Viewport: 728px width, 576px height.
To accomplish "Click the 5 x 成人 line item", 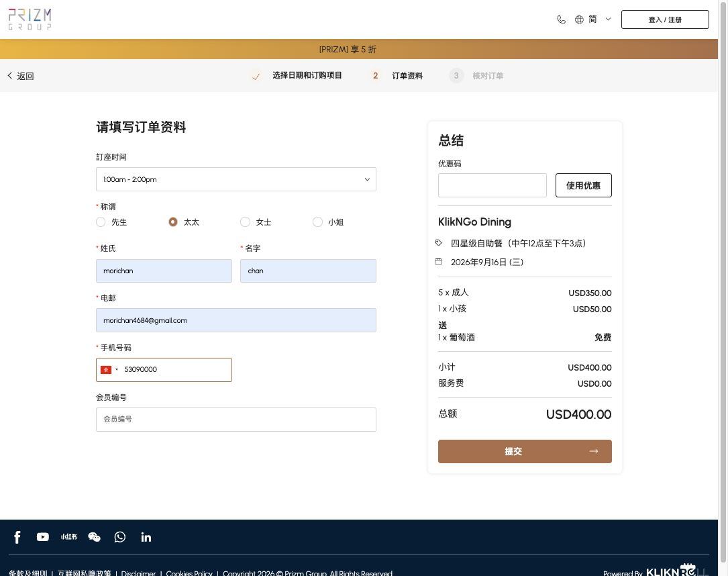I will 454,293.
